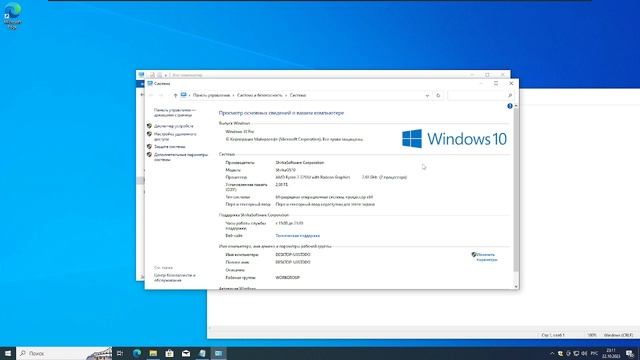This screenshot has height=360, width=640.
Task: Open the taskbar clock and date
Action: 611,353
